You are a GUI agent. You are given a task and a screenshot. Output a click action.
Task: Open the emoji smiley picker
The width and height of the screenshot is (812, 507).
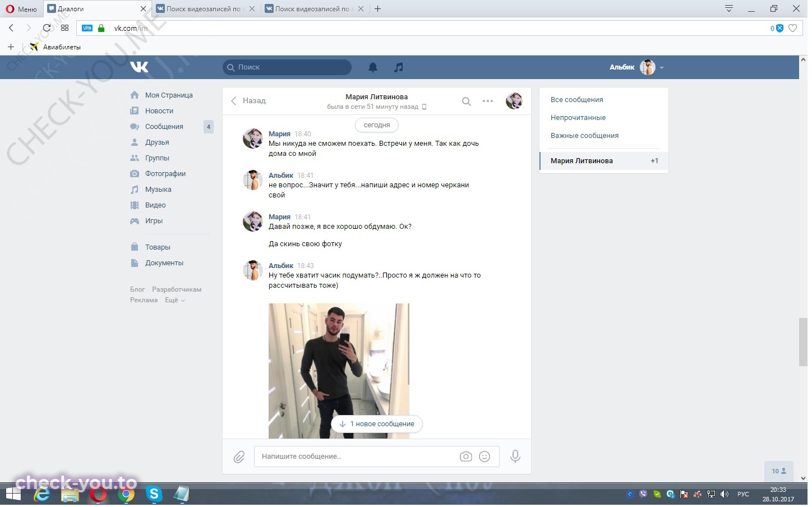(x=485, y=457)
